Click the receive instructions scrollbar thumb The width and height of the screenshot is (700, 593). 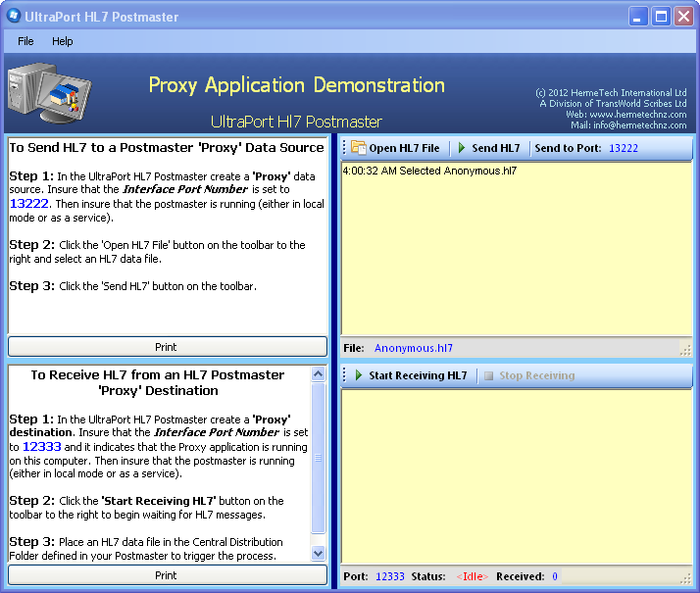point(318,458)
